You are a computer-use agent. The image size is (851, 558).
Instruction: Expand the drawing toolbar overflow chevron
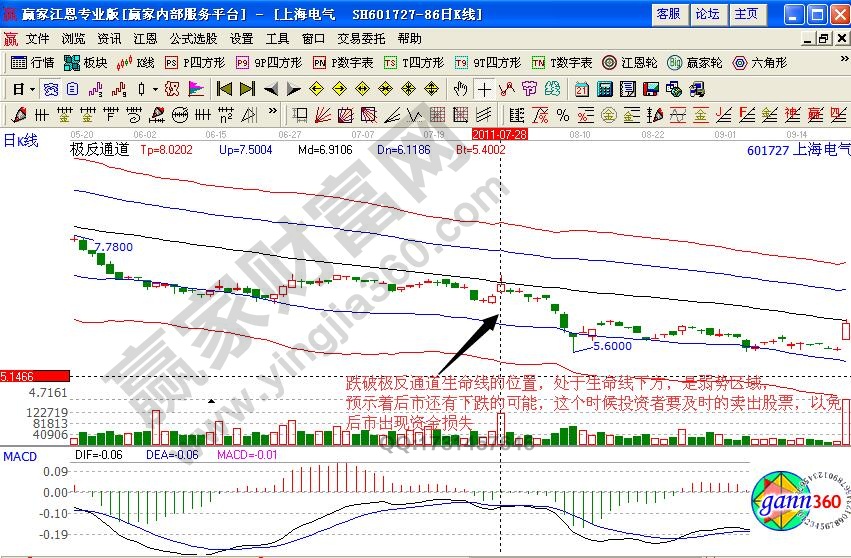coord(273,111)
